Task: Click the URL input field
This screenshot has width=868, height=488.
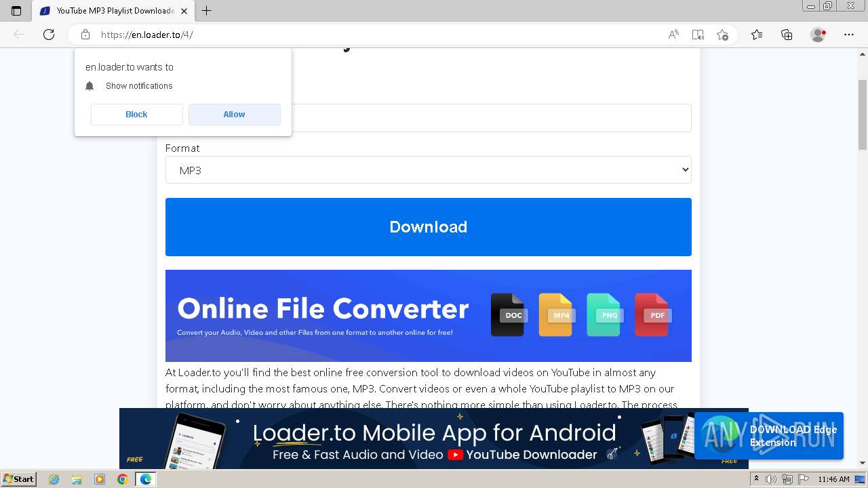Action: point(429,118)
